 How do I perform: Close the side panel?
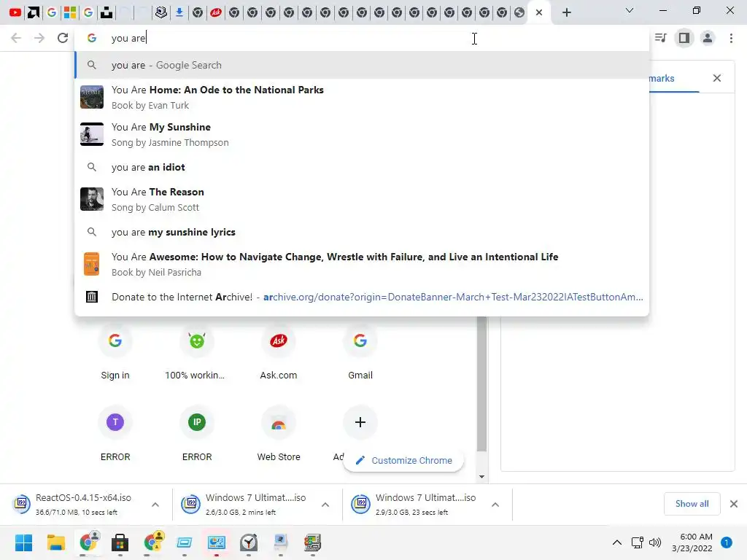pos(716,78)
